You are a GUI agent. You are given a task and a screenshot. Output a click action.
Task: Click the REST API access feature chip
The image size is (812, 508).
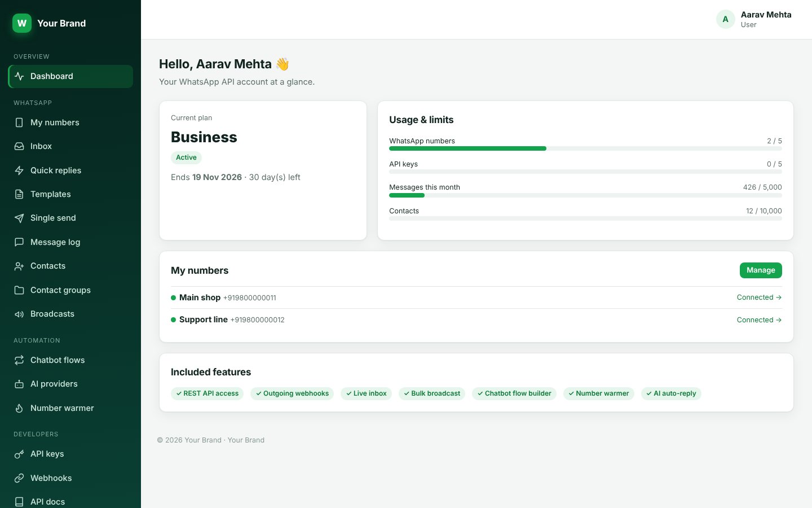pos(207,393)
